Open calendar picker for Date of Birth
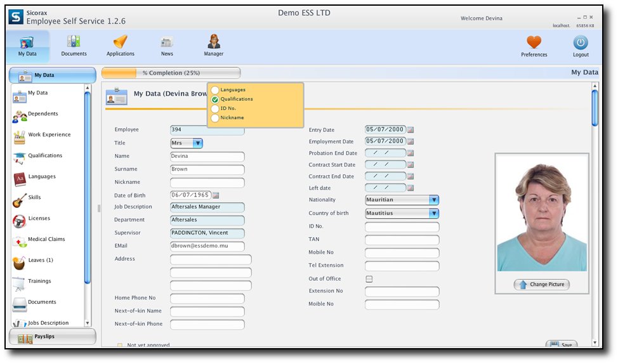Image resolution: width=618 pixels, height=364 pixels. pyautogui.click(x=216, y=195)
